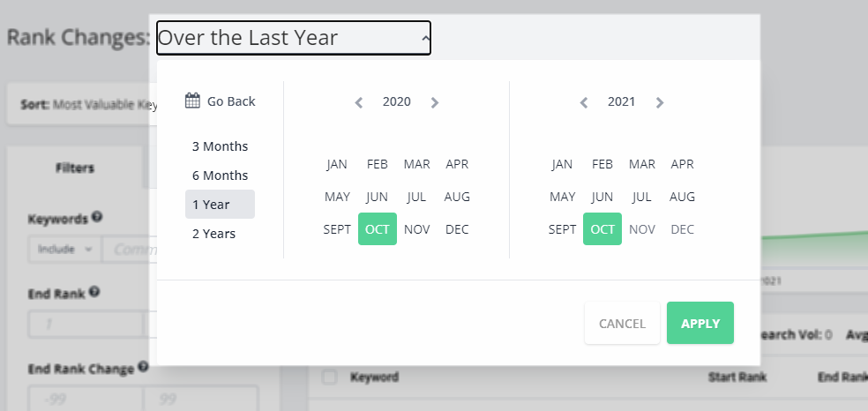
Task: Advance to next year after 2021
Action: (659, 102)
